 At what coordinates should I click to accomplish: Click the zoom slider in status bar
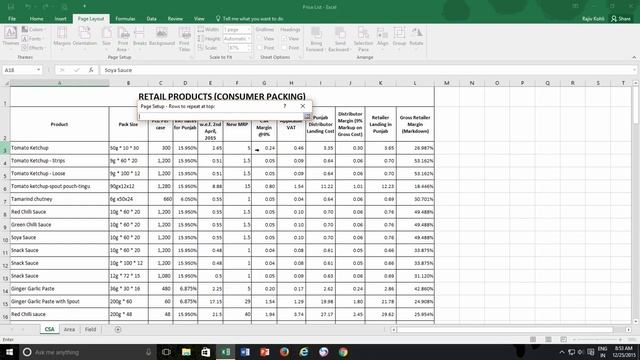tap(597, 340)
